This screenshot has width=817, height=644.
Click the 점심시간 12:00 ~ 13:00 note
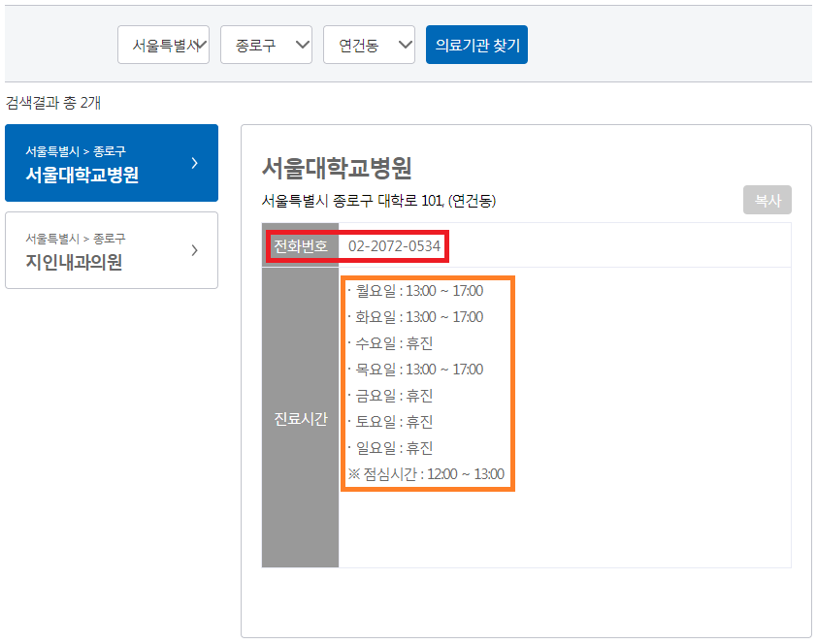tap(426, 474)
